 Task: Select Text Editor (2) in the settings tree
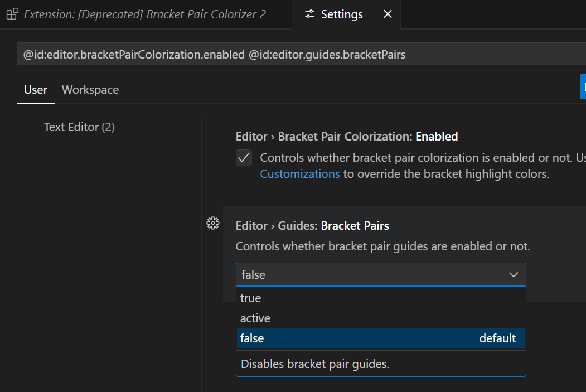(x=79, y=127)
